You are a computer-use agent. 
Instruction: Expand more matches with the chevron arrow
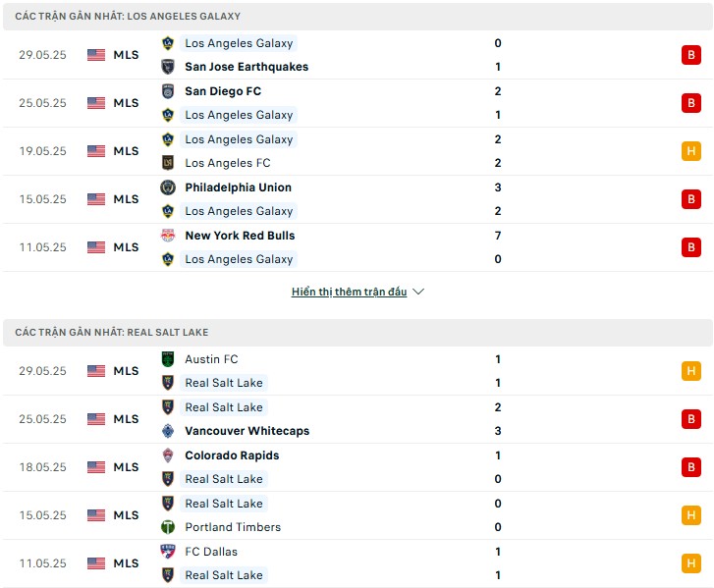click(418, 292)
